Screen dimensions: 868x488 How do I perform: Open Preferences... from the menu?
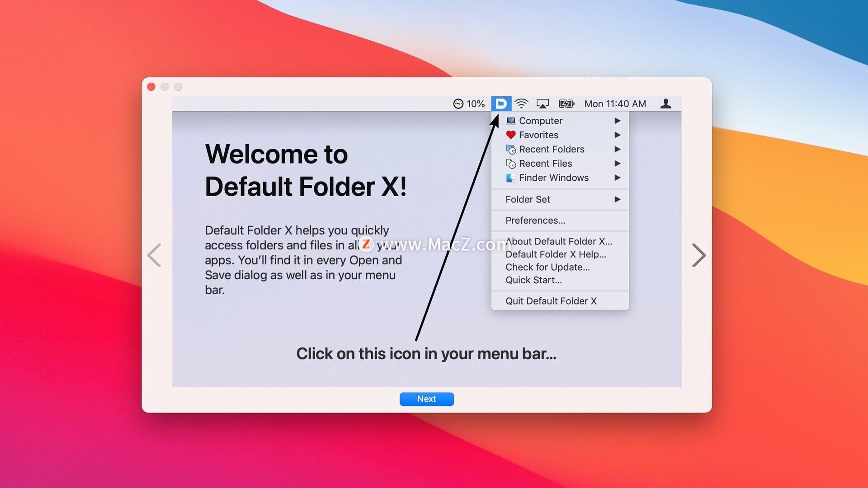coord(560,221)
